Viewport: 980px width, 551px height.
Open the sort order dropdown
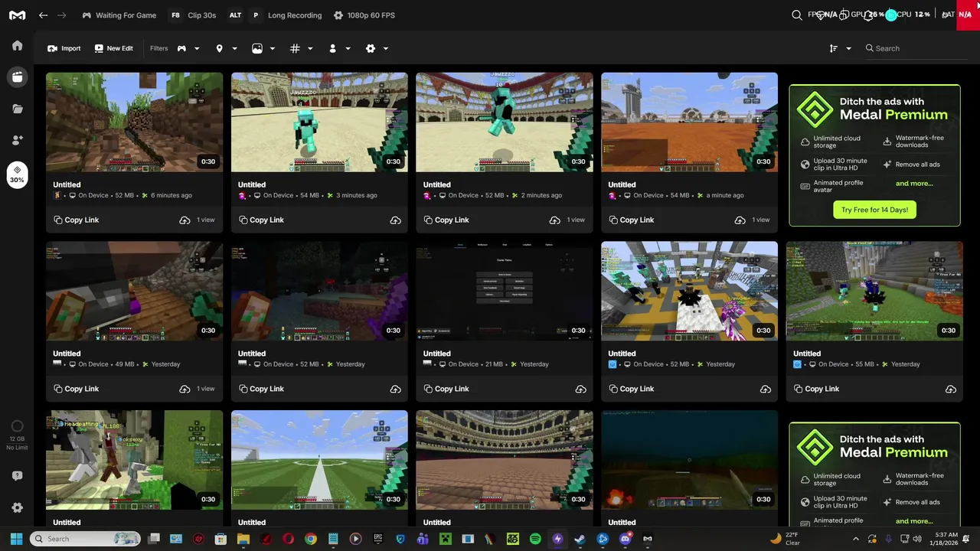tap(840, 48)
